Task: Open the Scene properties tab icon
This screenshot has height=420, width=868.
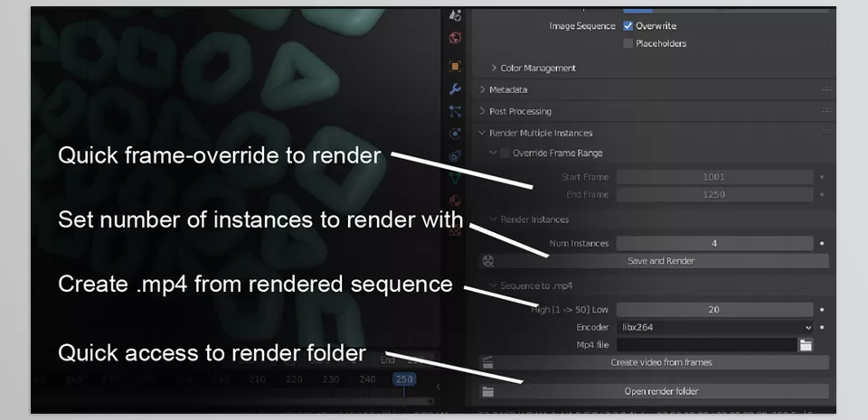Action: click(x=455, y=15)
